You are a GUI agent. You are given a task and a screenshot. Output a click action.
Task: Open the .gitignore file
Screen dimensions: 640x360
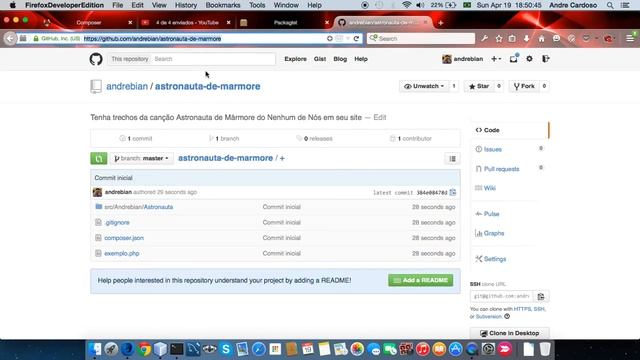coord(117,222)
